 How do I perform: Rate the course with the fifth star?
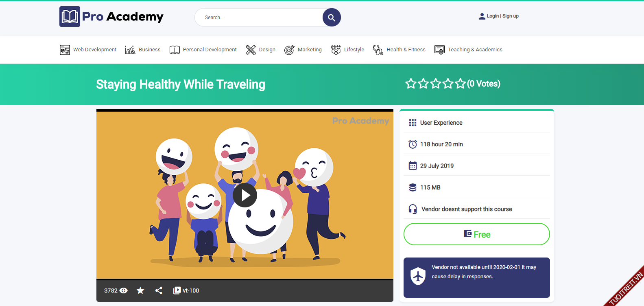(x=460, y=84)
